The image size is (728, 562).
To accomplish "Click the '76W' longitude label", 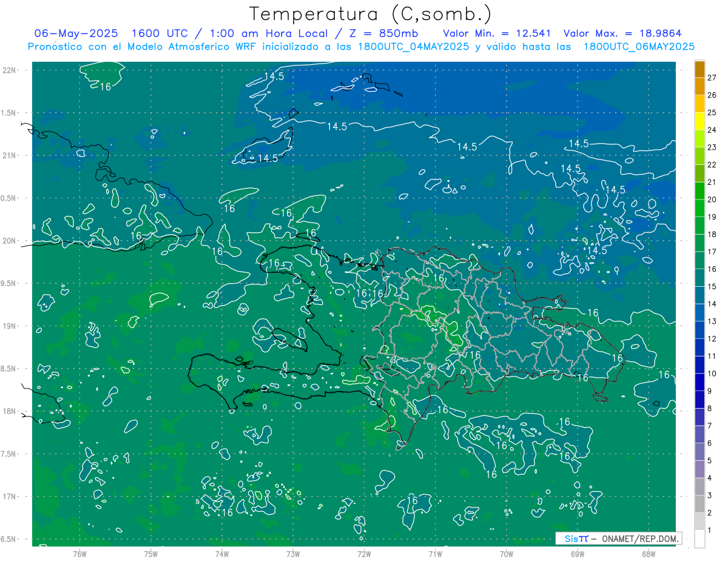I will pos(79,554).
